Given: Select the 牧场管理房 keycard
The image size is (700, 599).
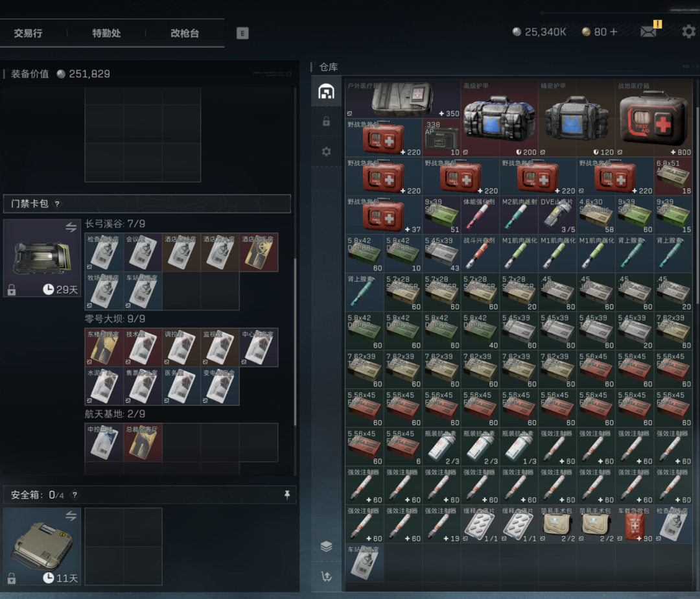Looking at the screenshot, I should coord(104,290).
